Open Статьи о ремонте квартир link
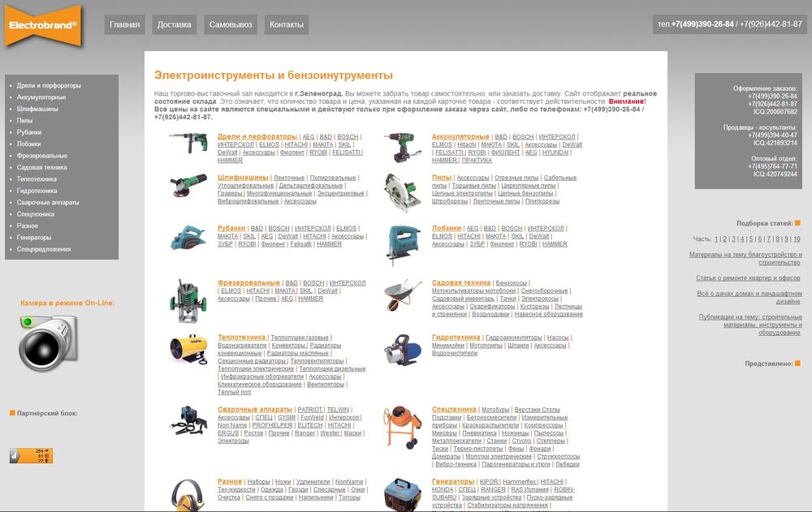Viewport: 812px width, 512px height. tap(748, 278)
